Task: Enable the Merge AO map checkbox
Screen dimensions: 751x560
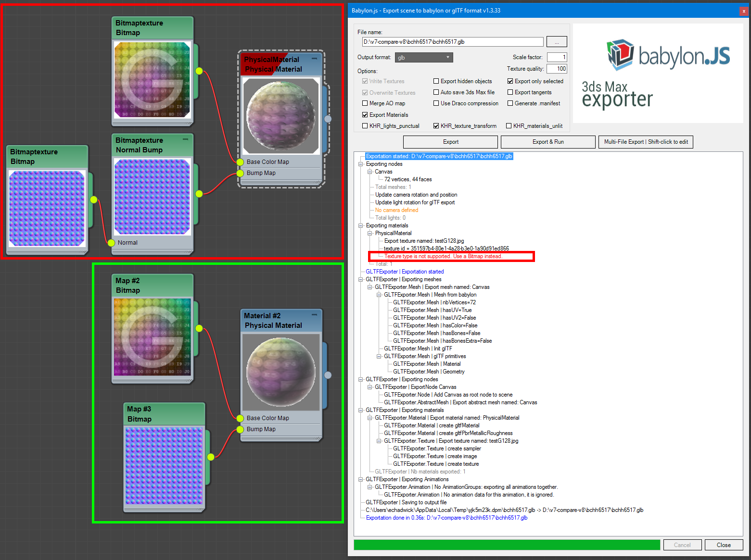Action: [x=365, y=103]
